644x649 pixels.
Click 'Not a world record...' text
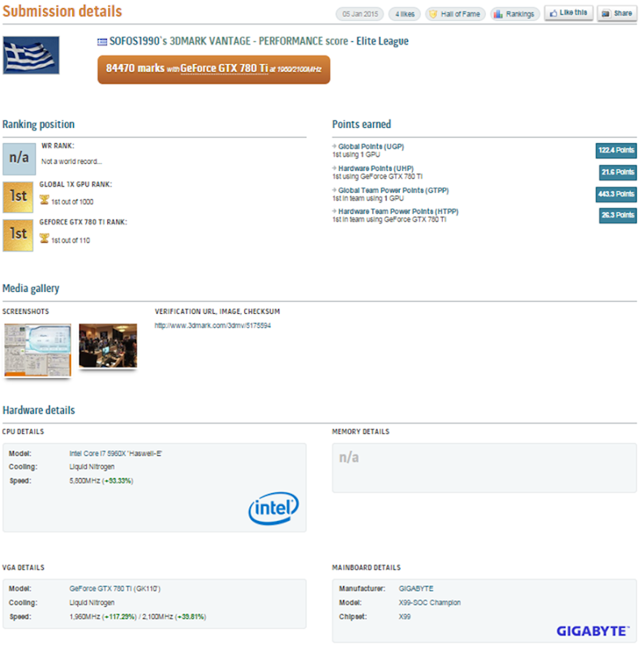71,161
